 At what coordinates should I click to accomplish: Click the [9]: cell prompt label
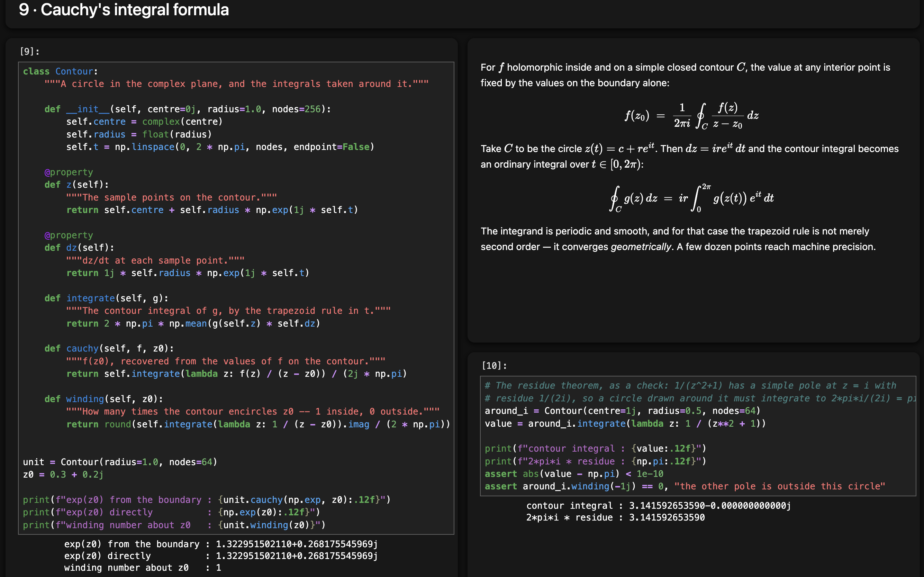[30, 51]
